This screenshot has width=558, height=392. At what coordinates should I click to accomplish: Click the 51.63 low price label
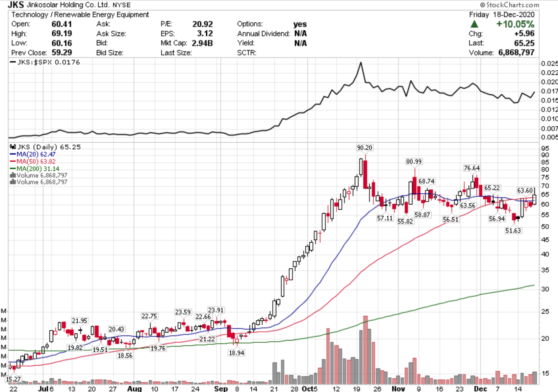click(513, 231)
